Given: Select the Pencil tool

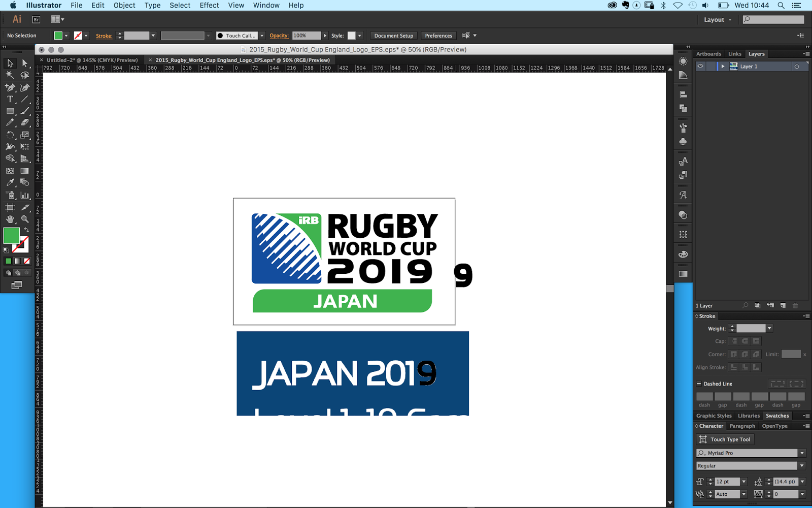Looking at the screenshot, I should point(10,122).
